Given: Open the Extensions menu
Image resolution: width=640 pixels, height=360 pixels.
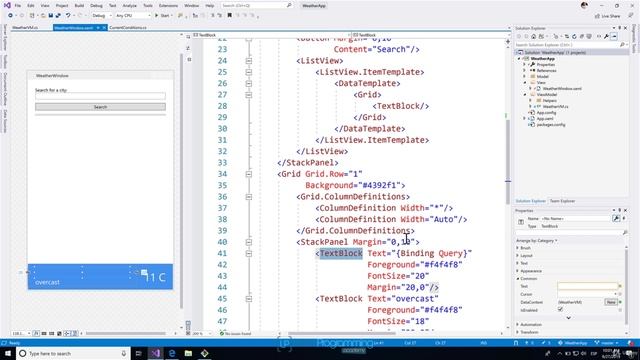Looking at the screenshot, I should [168, 6].
